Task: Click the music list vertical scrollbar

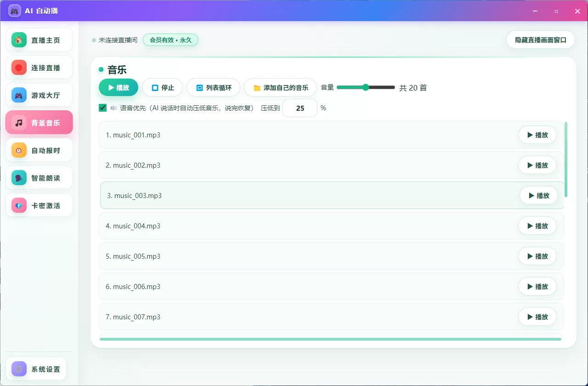Action: [x=566, y=159]
